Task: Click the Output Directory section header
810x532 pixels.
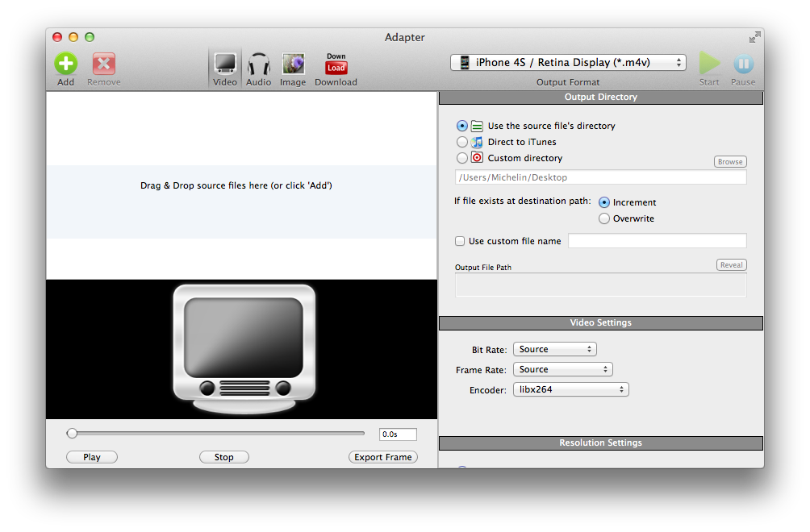Action: (x=601, y=98)
